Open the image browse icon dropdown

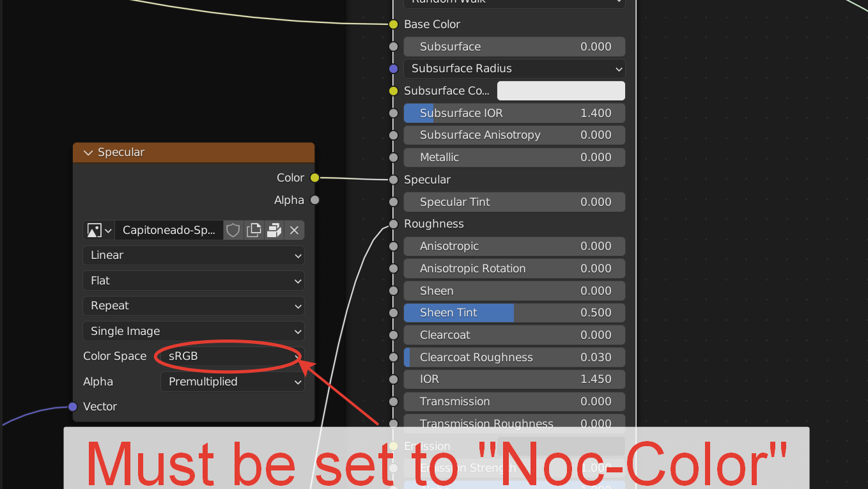click(99, 230)
